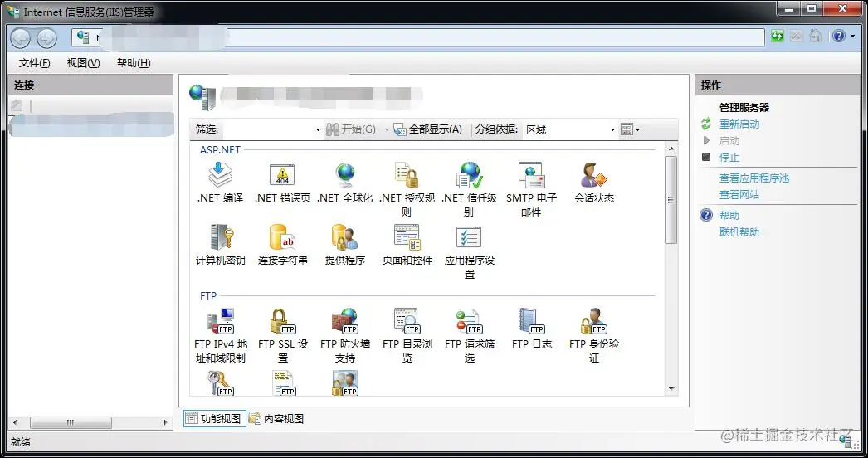The height and width of the screenshot is (458, 868).
Task: Click down arrow of feature list scrollbar
Action: point(671,389)
